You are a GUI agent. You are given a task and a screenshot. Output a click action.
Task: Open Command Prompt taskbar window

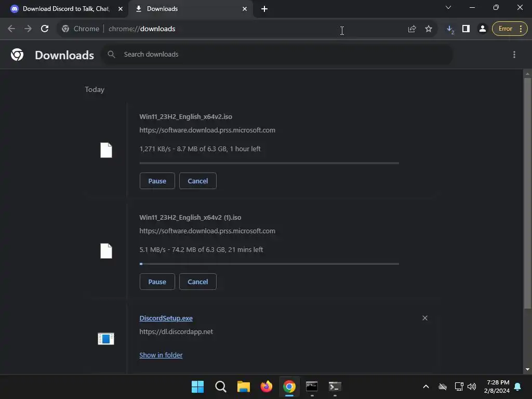click(x=312, y=387)
